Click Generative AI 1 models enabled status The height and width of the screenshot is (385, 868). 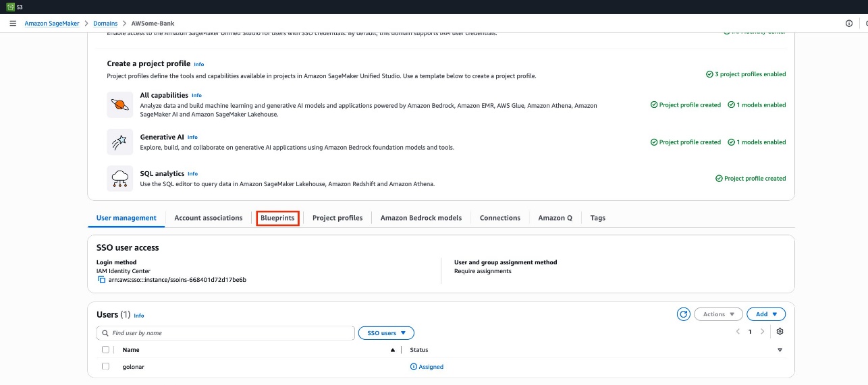click(757, 142)
